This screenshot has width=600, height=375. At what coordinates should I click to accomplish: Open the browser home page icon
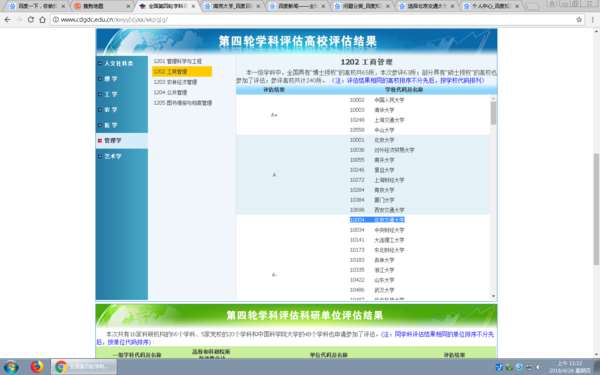pos(42,20)
